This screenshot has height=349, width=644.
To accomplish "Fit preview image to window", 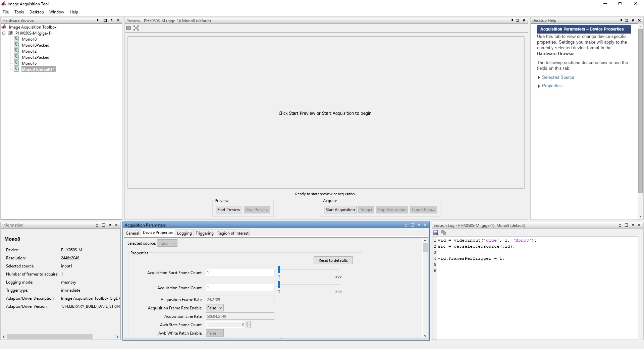I will point(136,28).
